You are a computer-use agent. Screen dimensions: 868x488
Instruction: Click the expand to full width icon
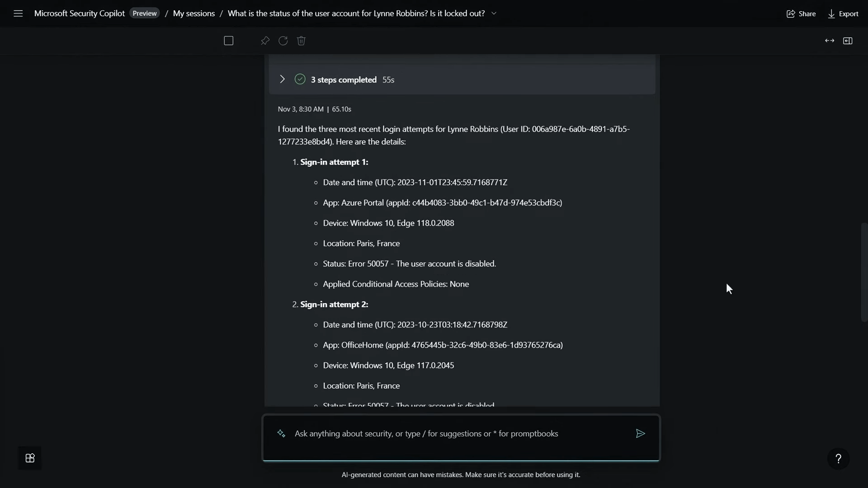coord(829,40)
